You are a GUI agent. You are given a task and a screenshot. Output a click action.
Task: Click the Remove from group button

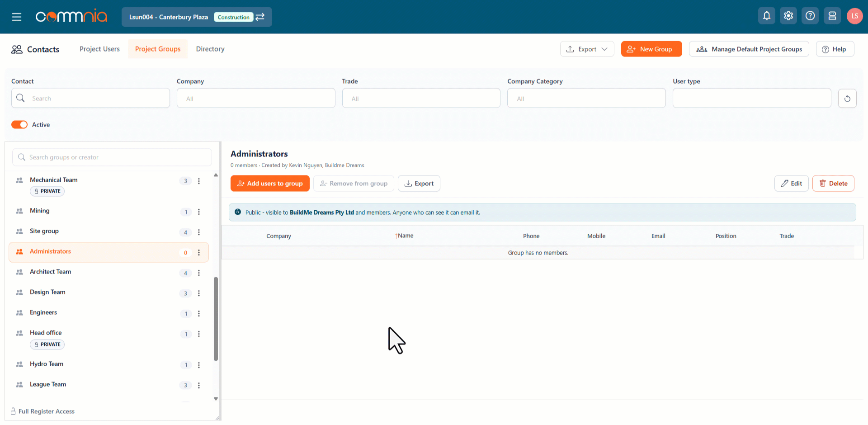click(354, 183)
